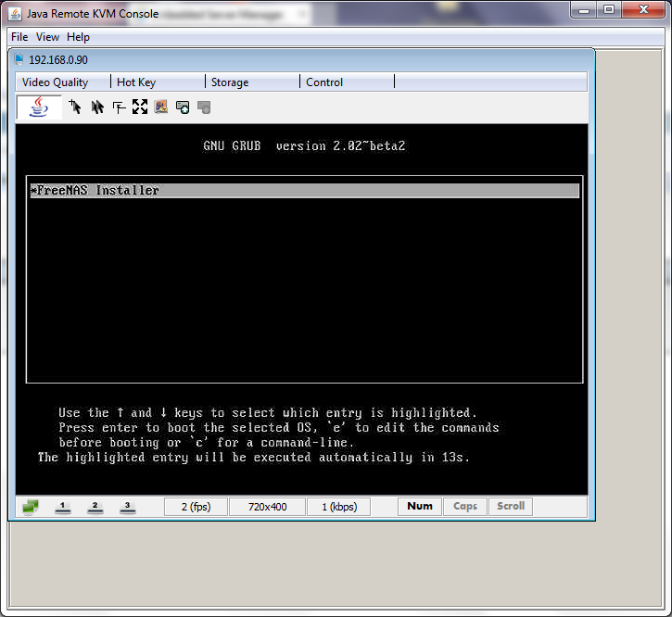Click the single mouse cursor sync icon

[75, 107]
